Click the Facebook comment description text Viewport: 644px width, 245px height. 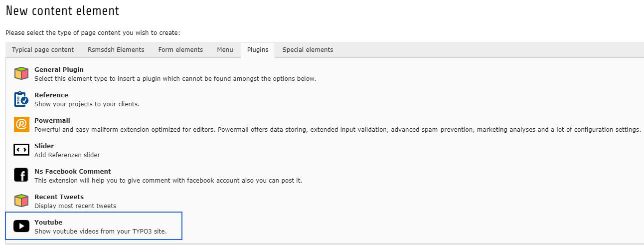[x=168, y=180]
